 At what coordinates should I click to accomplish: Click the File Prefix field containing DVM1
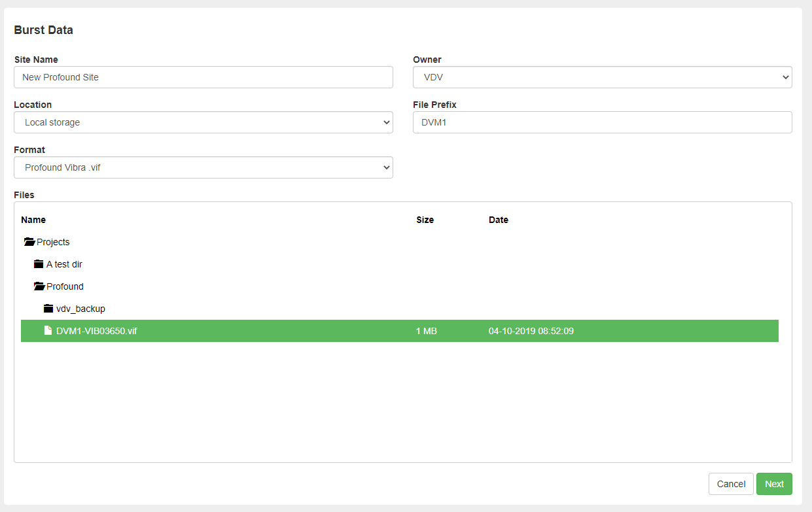[x=602, y=122]
